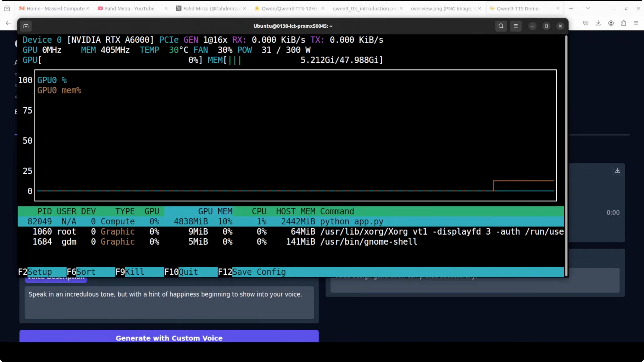The width and height of the screenshot is (644, 362).
Task: Click F9 Kill in nvtop
Action: click(x=134, y=272)
